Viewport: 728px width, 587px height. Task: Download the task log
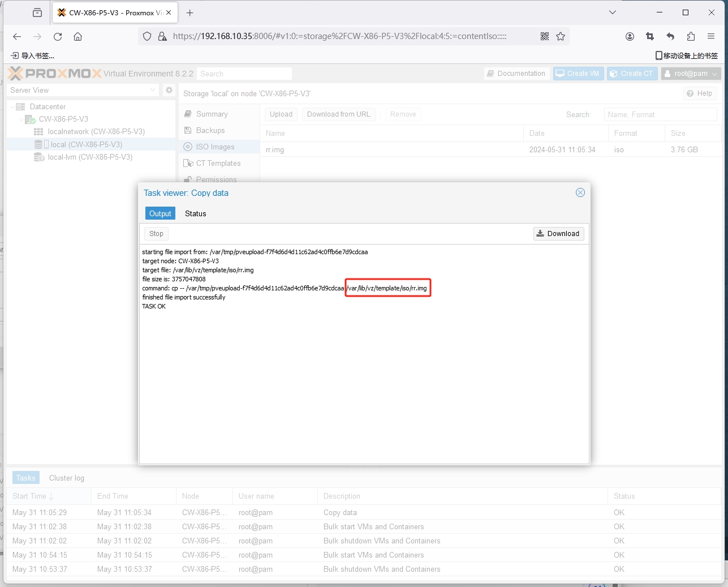point(558,234)
